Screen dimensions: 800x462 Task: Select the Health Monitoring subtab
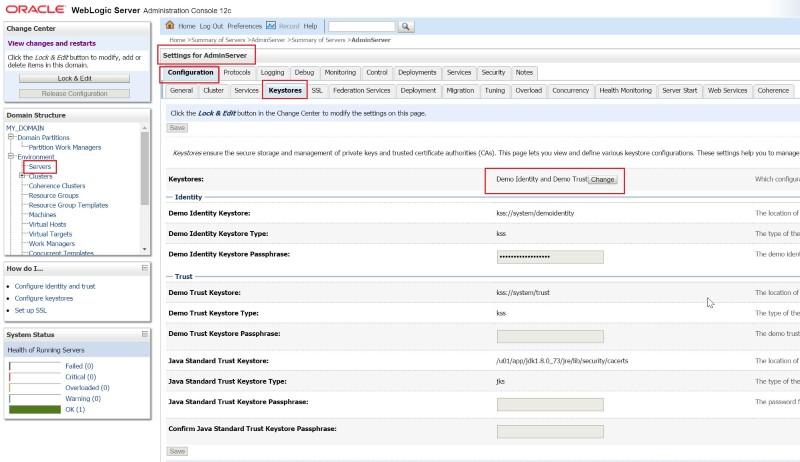click(x=625, y=91)
